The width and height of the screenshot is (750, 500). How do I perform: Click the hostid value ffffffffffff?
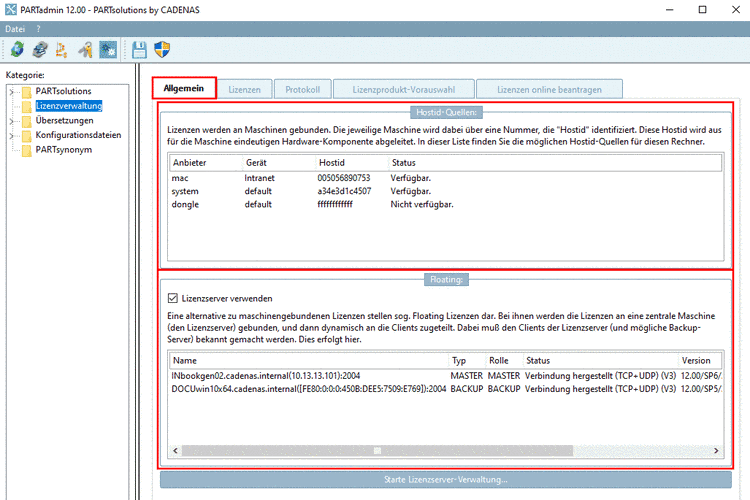(335, 204)
